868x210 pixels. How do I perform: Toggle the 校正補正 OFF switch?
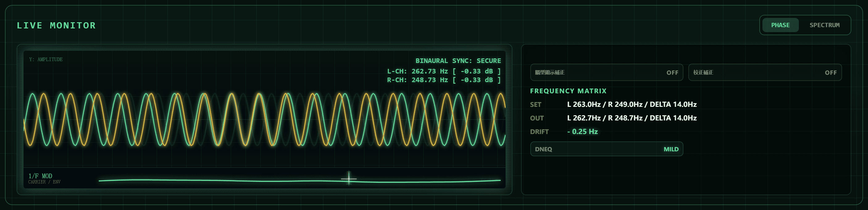point(765,73)
